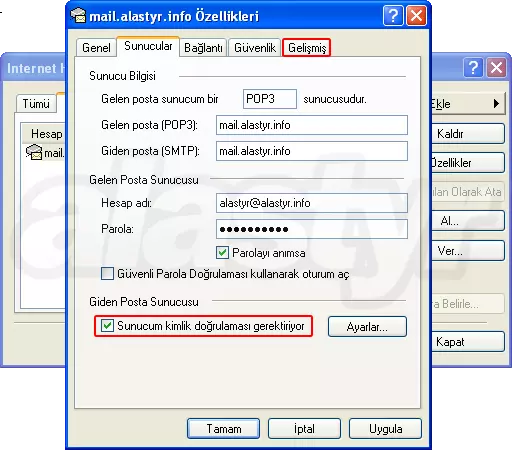Click the Hesap column header in the background list
Viewport: 512px width, 450px height.
44,134
